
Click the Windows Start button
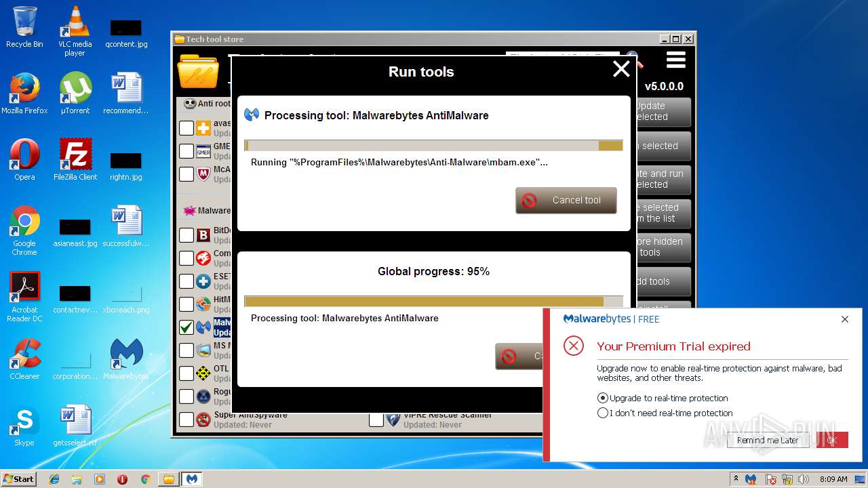pos(19,479)
